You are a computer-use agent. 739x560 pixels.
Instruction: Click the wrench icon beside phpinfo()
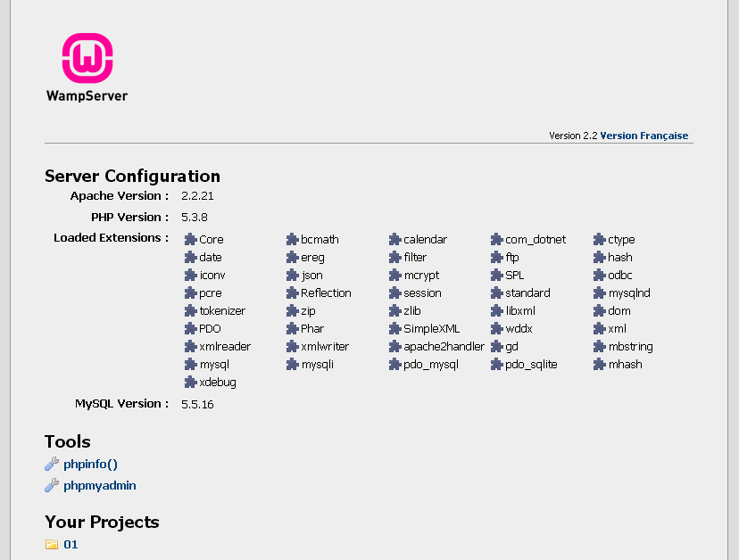(52, 464)
